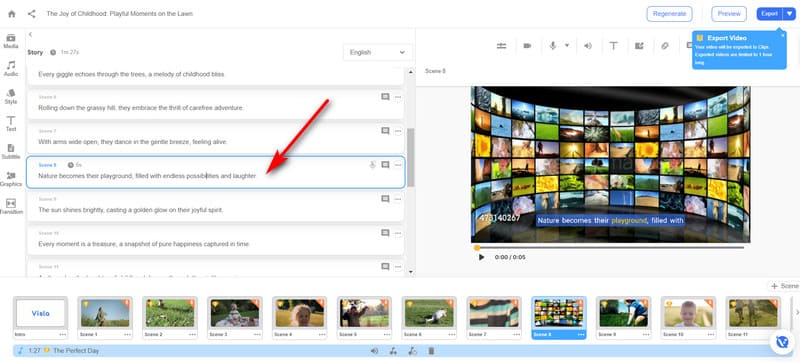The image size is (800, 362).
Task: Click the microphone icon on the Scene 8 card
Action: [372, 165]
